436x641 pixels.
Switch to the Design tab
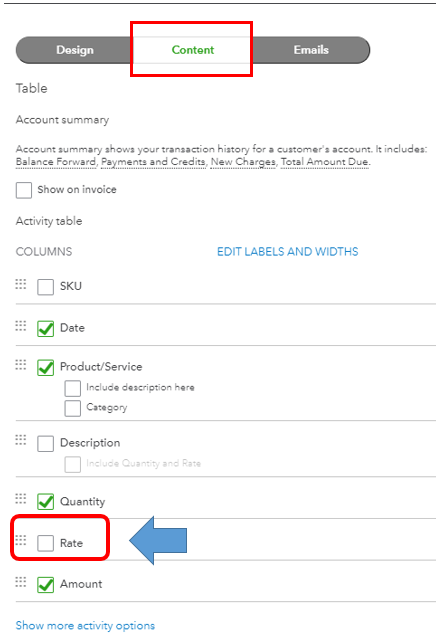pos(75,50)
